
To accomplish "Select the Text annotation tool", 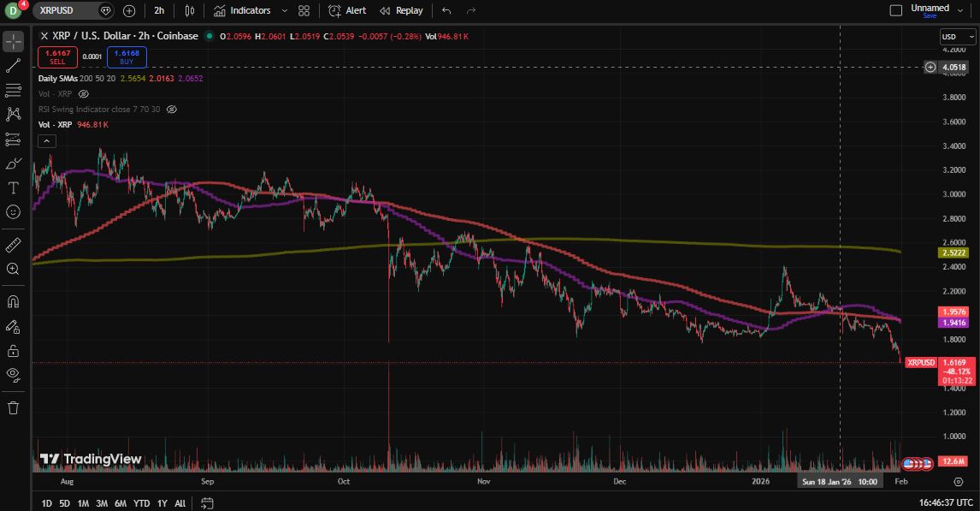I will pyautogui.click(x=13, y=187).
